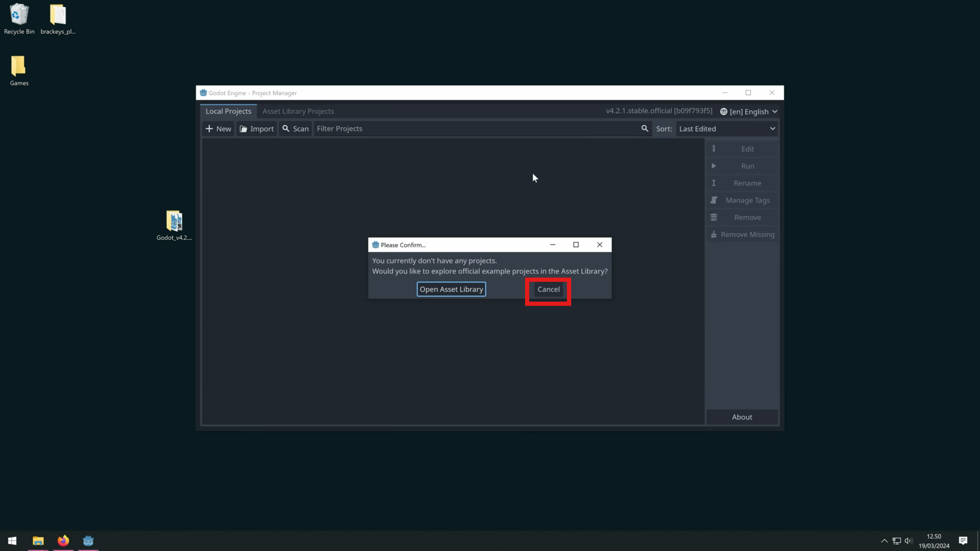Viewport: 980px width, 551px height.
Task: Open File Explorer from the taskbar
Action: (x=38, y=540)
